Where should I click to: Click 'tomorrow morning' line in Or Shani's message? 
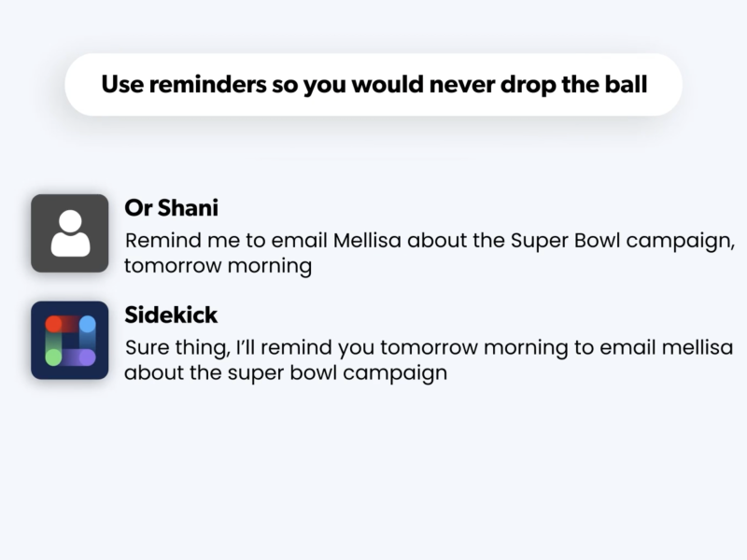218,266
